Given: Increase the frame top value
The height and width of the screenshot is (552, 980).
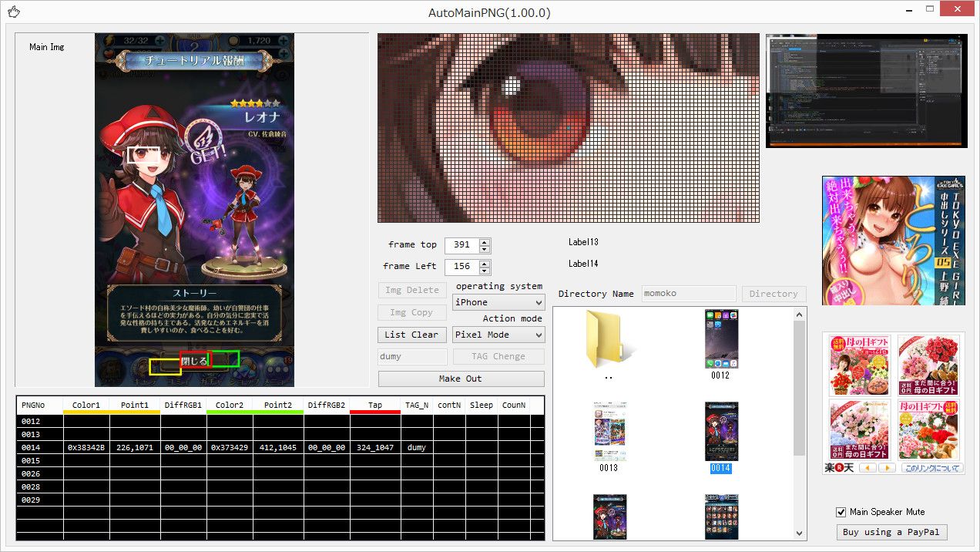Looking at the screenshot, I should (x=484, y=242).
